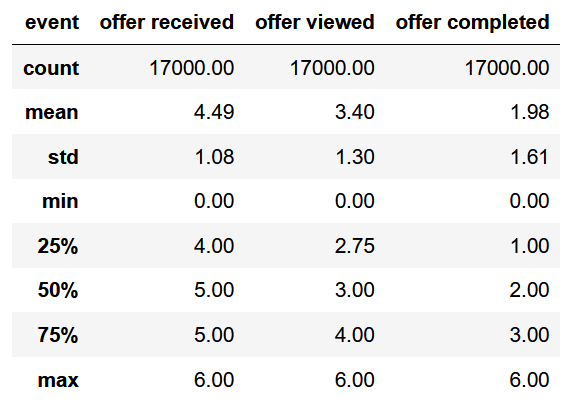Select the '25%' row label
572x413 pixels.
(x=58, y=246)
